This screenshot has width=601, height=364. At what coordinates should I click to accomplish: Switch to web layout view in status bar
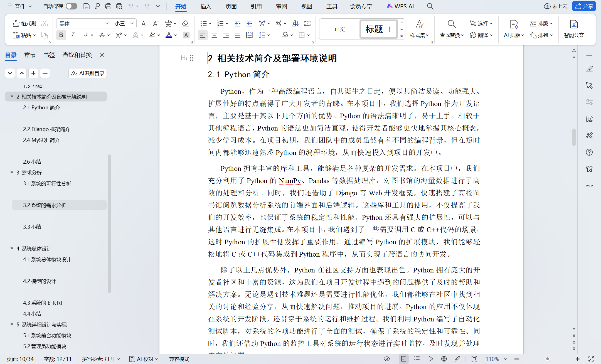[x=444, y=359]
